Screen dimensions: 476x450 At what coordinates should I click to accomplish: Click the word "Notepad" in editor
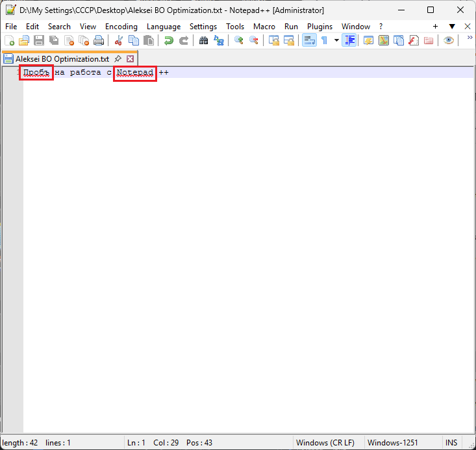tap(135, 73)
